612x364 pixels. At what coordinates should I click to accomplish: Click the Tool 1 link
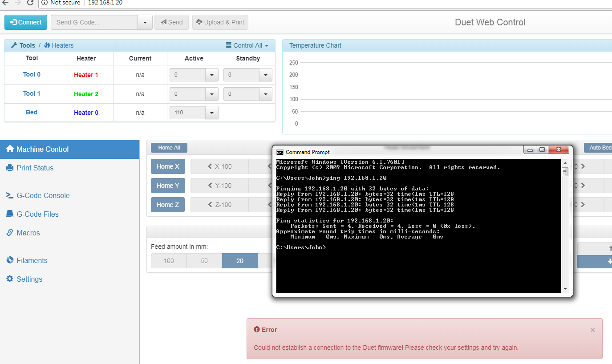tap(32, 93)
